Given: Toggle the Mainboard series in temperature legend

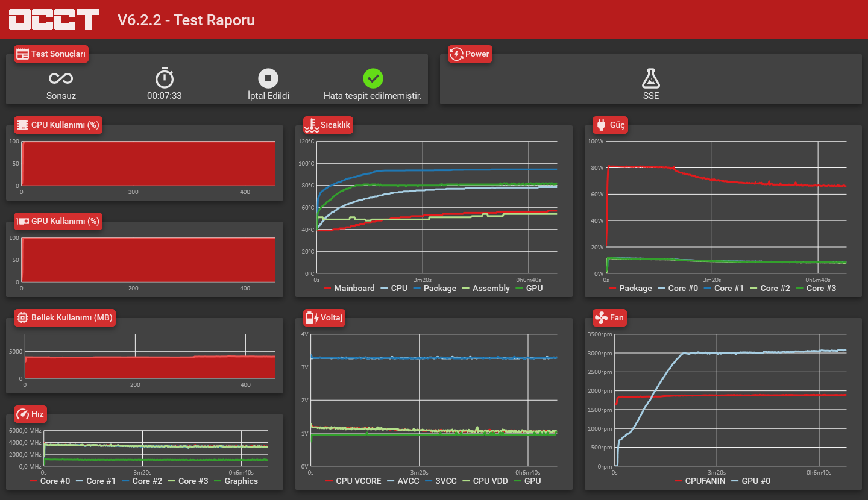Looking at the screenshot, I should pyautogui.click(x=349, y=288).
